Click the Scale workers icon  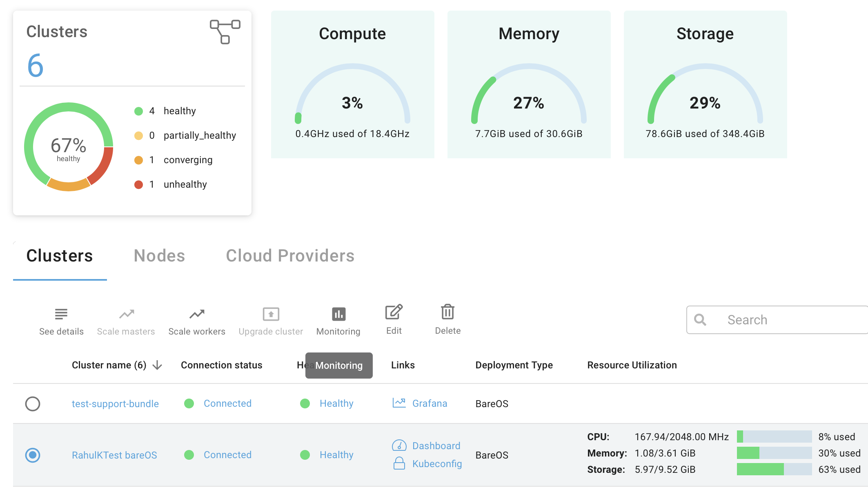coord(196,314)
